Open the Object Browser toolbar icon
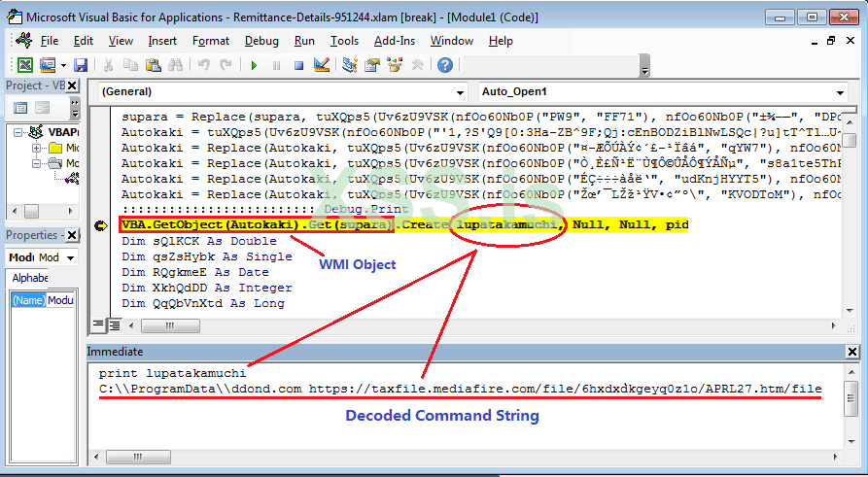This screenshot has width=868, height=477. coord(395,65)
